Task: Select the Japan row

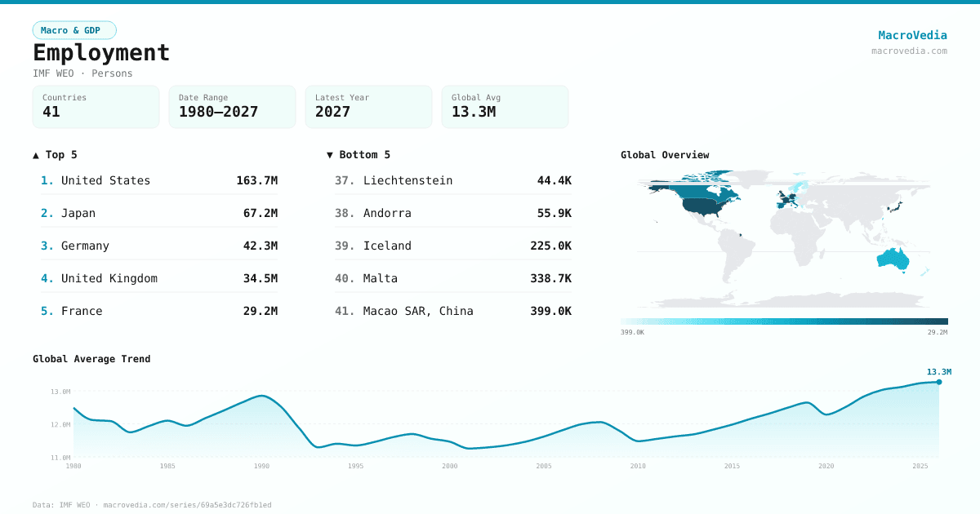Action: 159,213
